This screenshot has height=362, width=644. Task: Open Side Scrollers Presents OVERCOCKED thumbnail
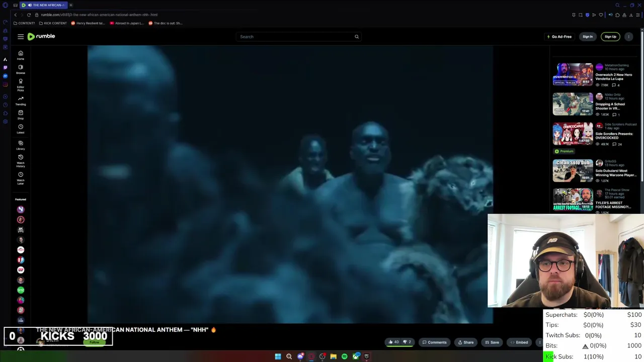coord(573,134)
